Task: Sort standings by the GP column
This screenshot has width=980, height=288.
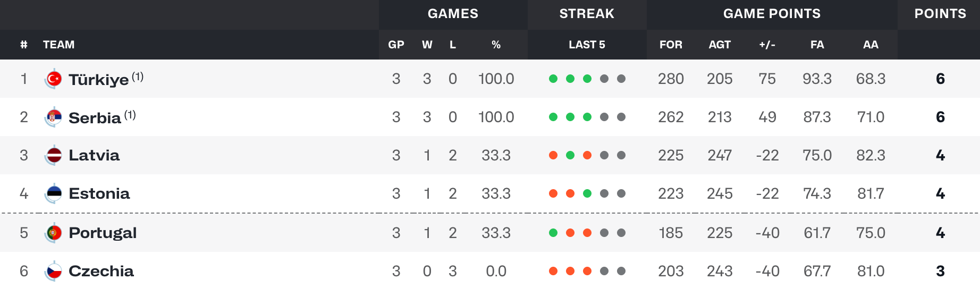Action: coord(396,45)
